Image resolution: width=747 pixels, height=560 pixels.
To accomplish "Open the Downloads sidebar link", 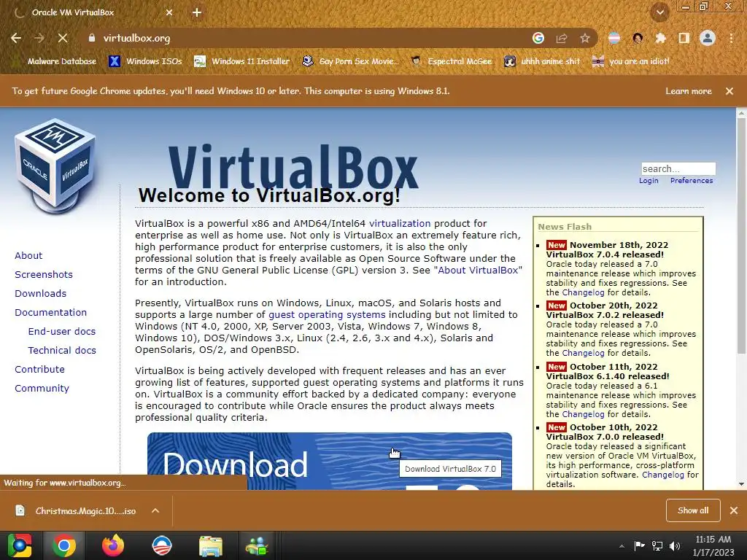I will coord(41,294).
